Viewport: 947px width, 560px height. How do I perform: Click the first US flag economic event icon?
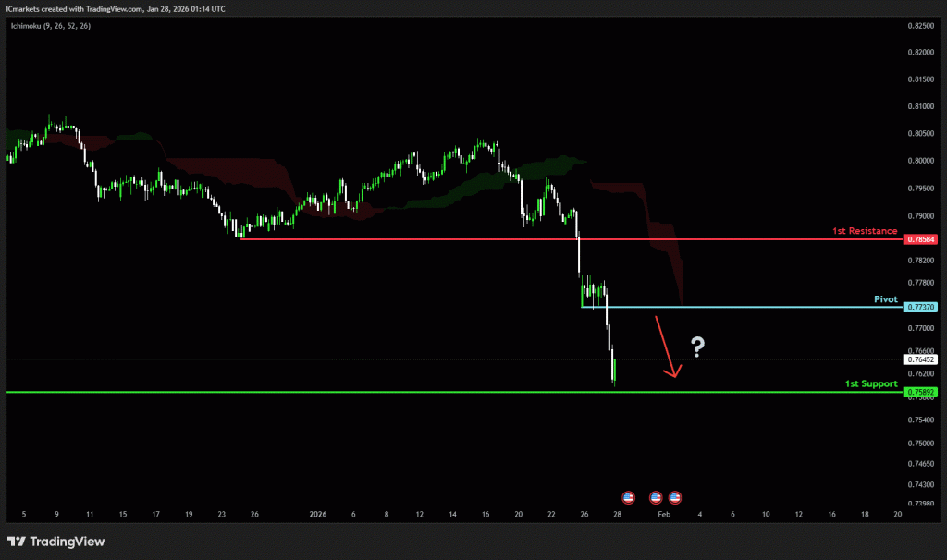(629, 497)
